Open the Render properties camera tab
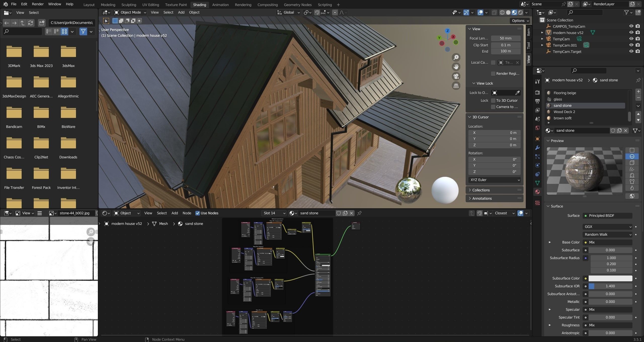Viewport: 644px width, 342px height. 538,92
